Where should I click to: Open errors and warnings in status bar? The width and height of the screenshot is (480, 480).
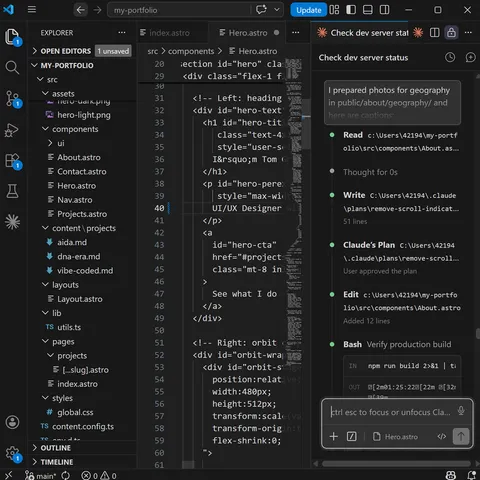(99, 475)
